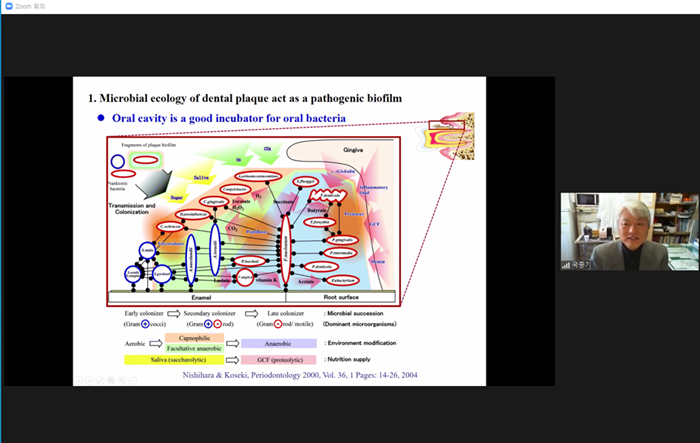The width and height of the screenshot is (700, 443).
Task: Open see-all-slides in slideshow controls
Action: tap(111, 380)
